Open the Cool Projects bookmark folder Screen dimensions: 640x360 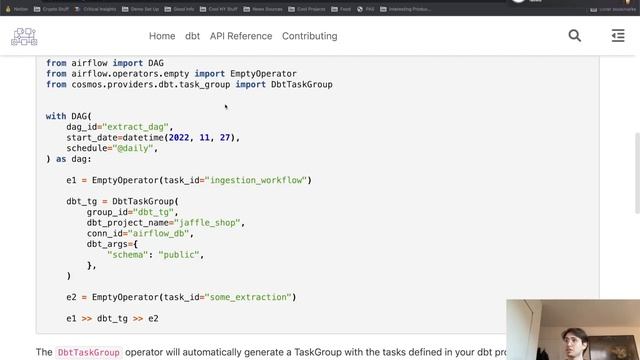pyautogui.click(x=307, y=9)
